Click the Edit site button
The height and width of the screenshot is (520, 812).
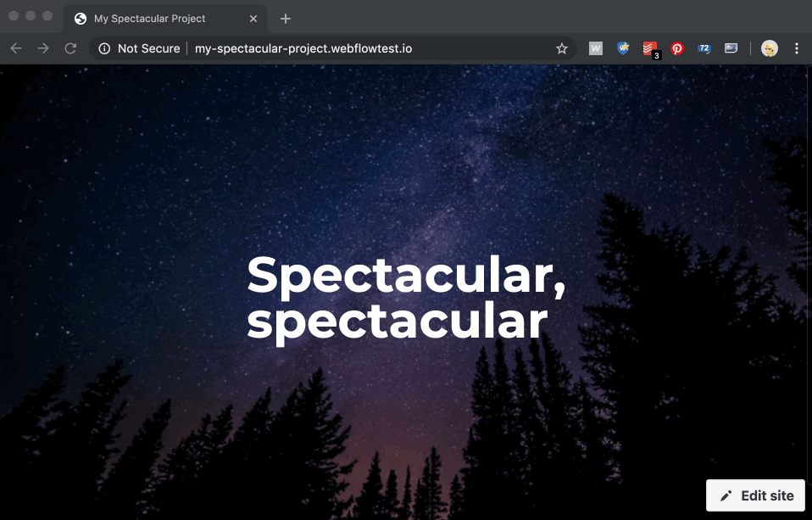coord(755,495)
